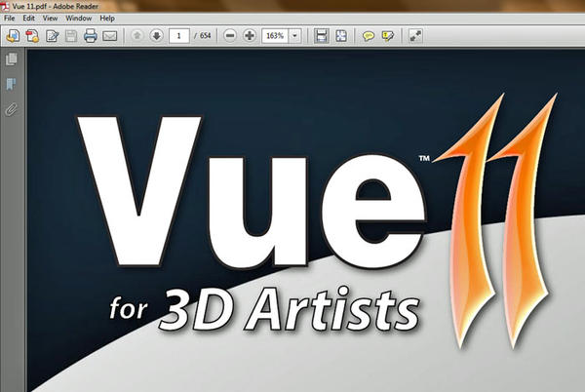Add a sticky note comment icon

(369, 36)
